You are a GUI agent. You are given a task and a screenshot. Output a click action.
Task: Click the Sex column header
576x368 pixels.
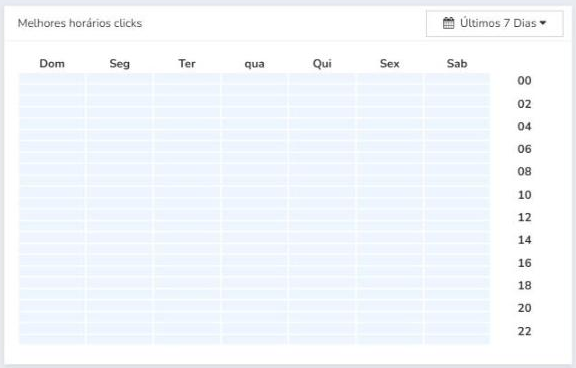389,64
